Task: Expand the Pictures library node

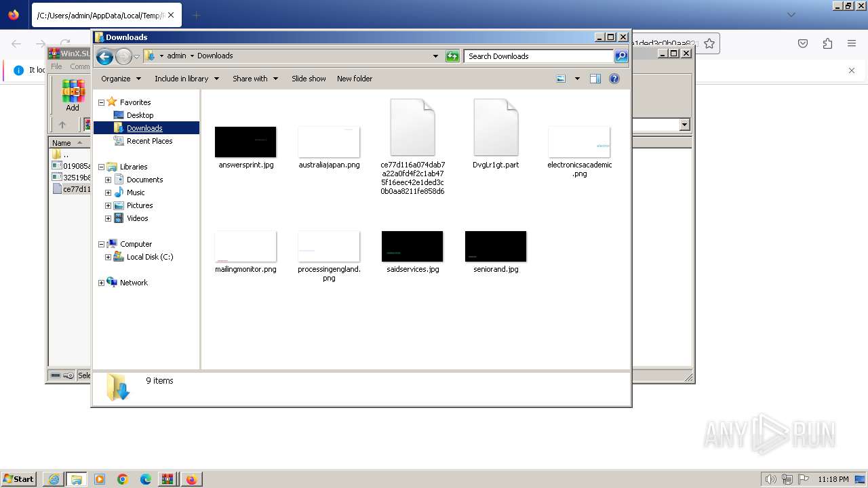Action: pyautogui.click(x=108, y=205)
